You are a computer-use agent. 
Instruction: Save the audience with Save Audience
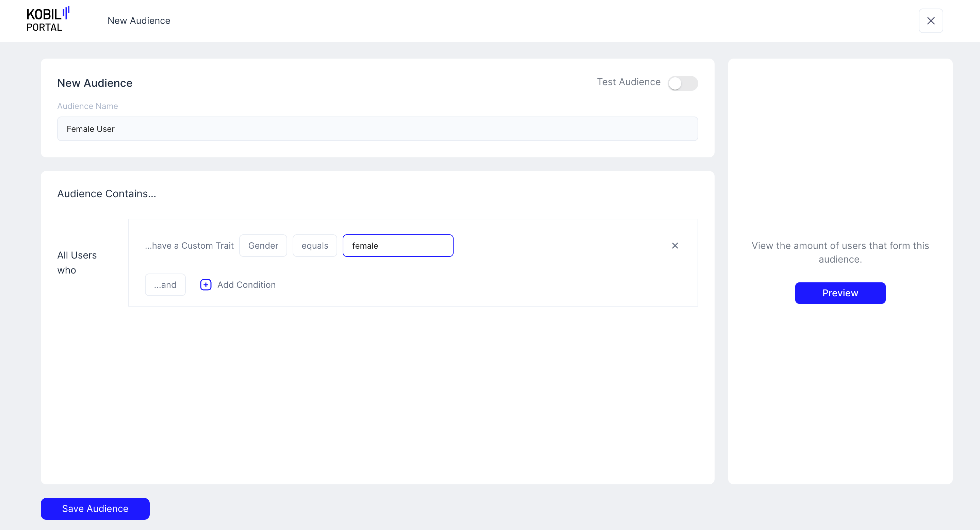[x=95, y=508]
